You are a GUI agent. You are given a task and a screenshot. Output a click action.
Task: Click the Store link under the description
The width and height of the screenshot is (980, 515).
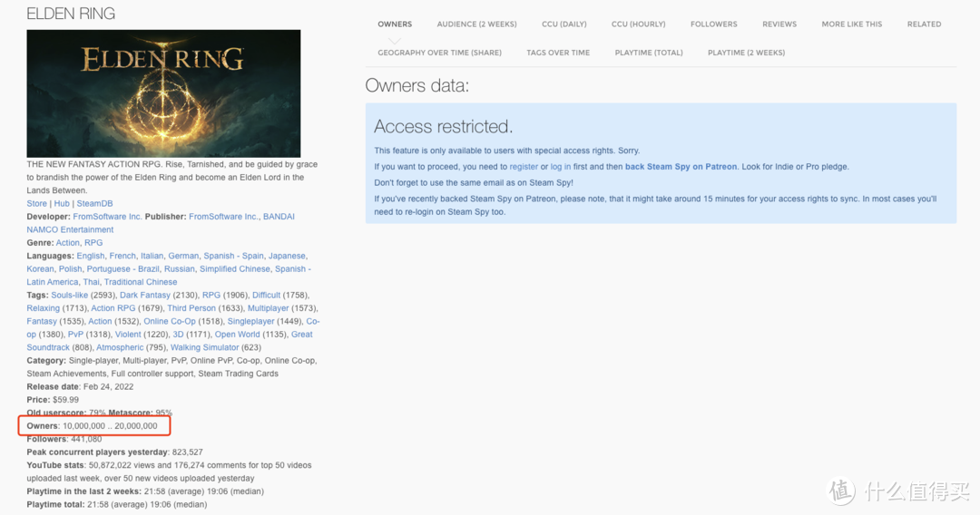click(36, 204)
